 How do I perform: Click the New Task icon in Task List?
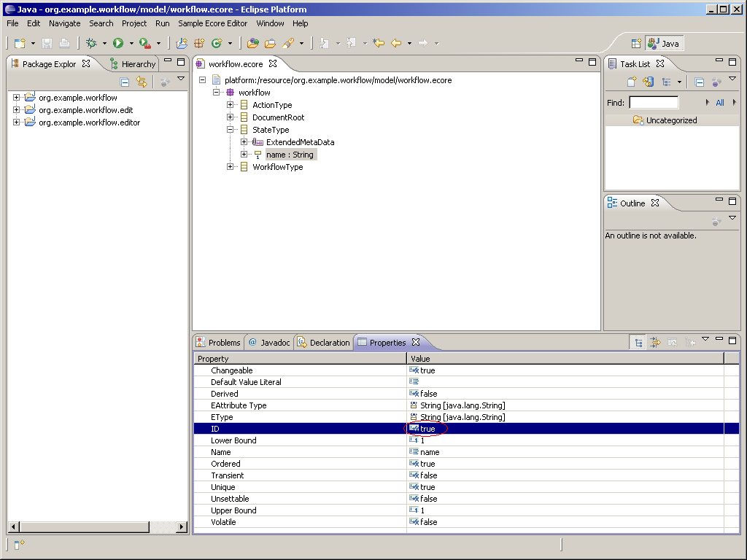click(x=632, y=82)
